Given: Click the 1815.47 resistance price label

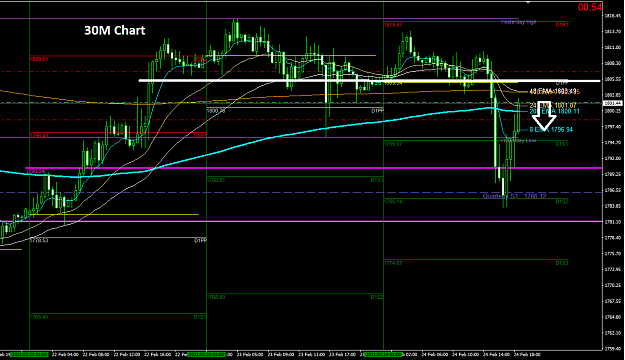Looking at the screenshot, I should pyautogui.click(x=393, y=25).
